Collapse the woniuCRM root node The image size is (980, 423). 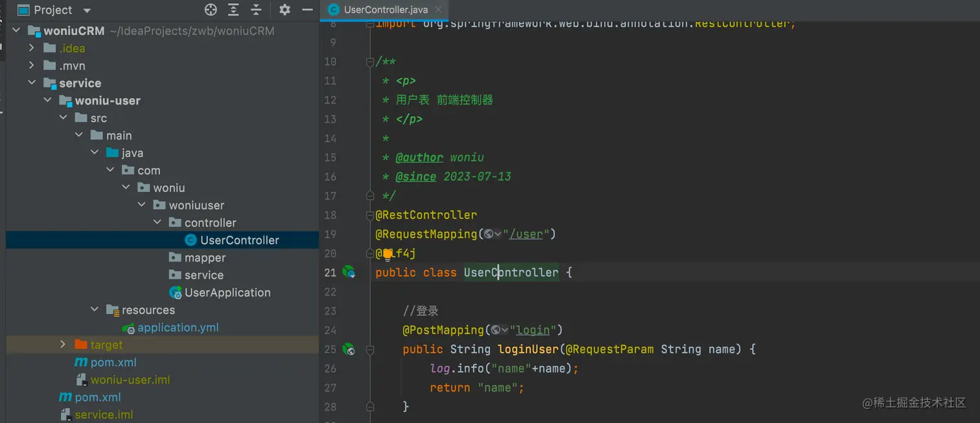(x=16, y=30)
